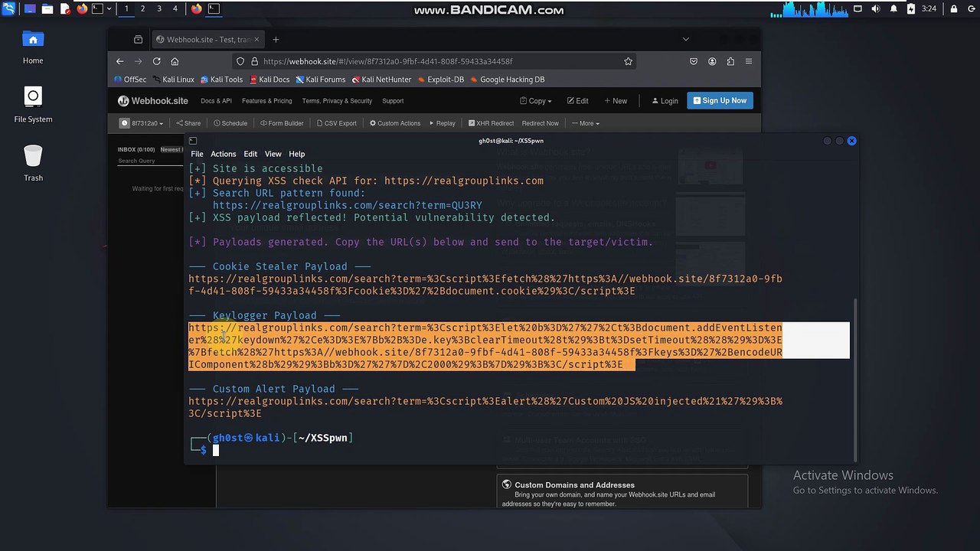980x551 pixels.
Task: Open the terminal View menu
Action: 273,154
